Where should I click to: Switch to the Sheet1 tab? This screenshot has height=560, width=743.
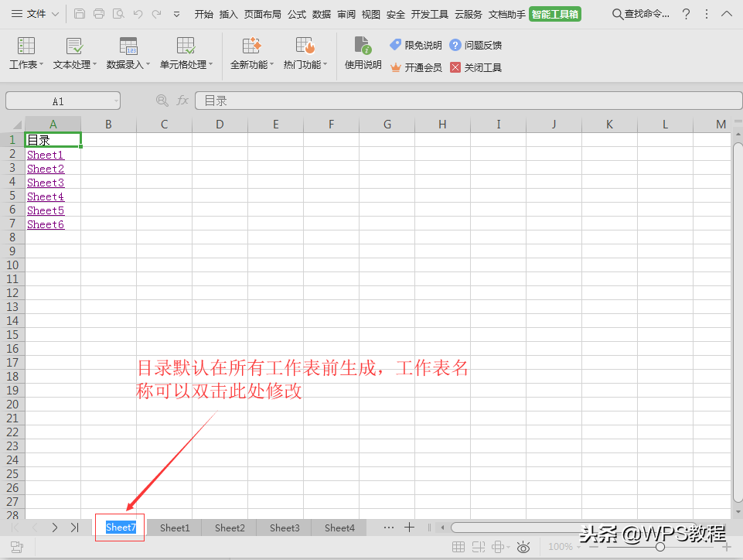(x=175, y=528)
